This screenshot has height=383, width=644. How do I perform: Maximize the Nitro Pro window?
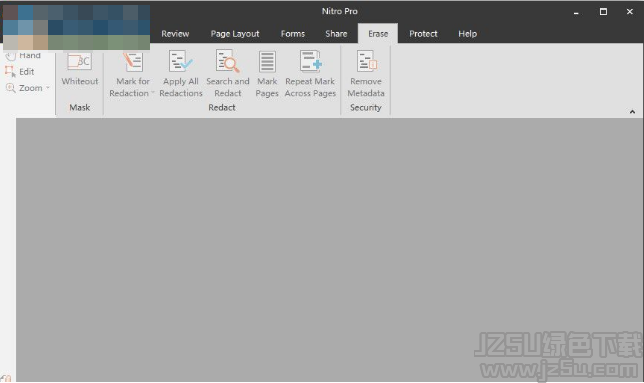click(603, 11)
